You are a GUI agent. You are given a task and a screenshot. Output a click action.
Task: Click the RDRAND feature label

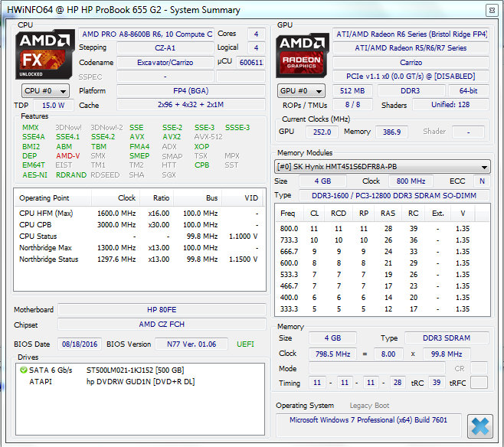tap(71, 175)
